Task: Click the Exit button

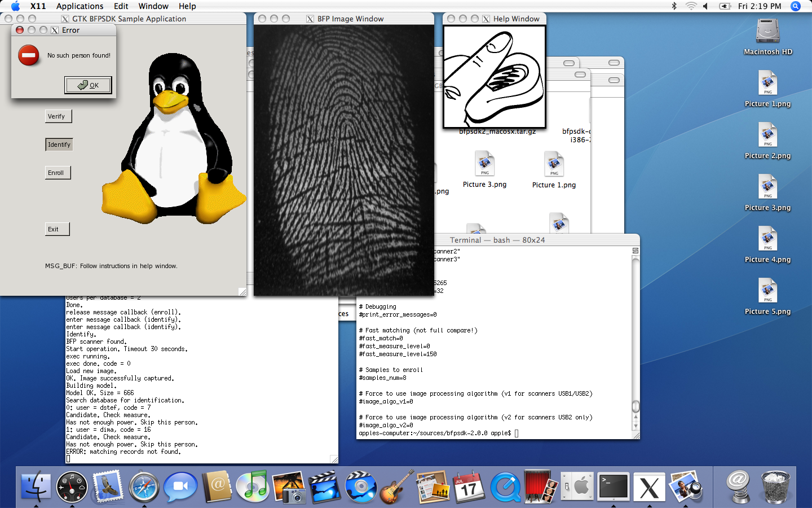Action: (x=57, y=229)
